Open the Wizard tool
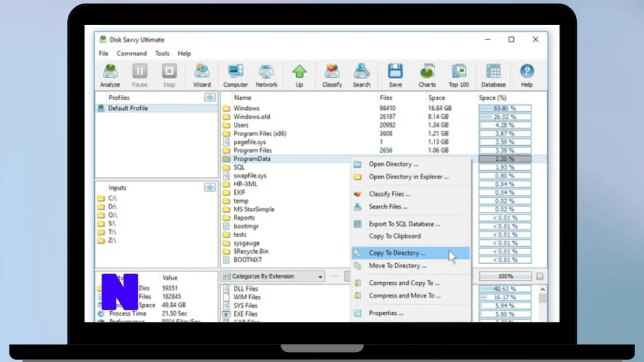The image size is (644, 362). (202, 75)
